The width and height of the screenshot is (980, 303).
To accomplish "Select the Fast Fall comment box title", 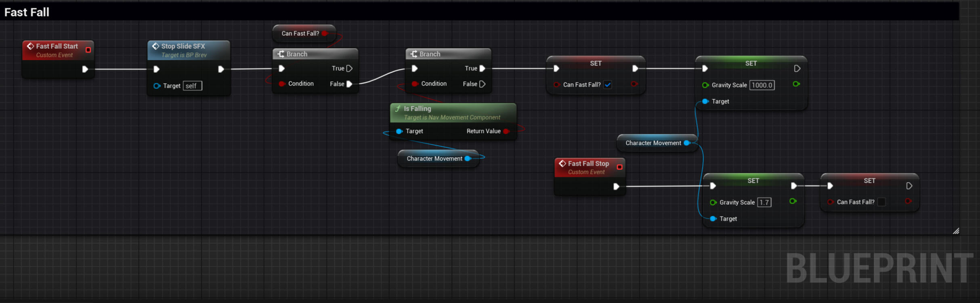I will coord(27,12).
